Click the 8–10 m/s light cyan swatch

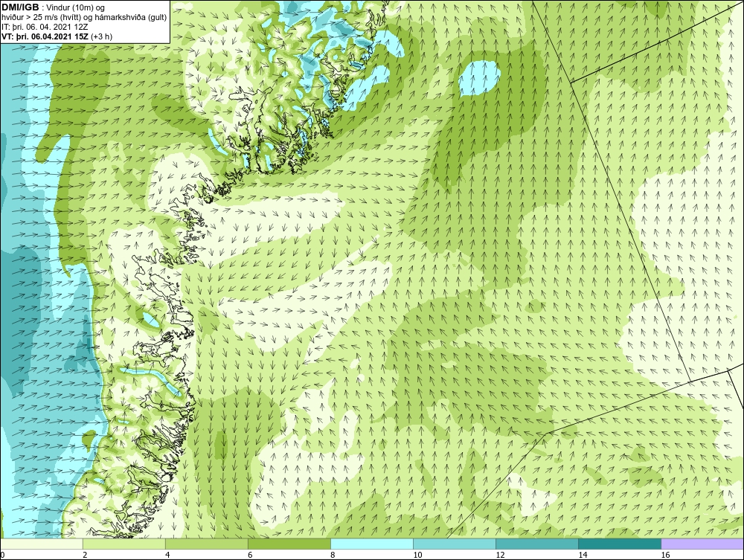371,544
